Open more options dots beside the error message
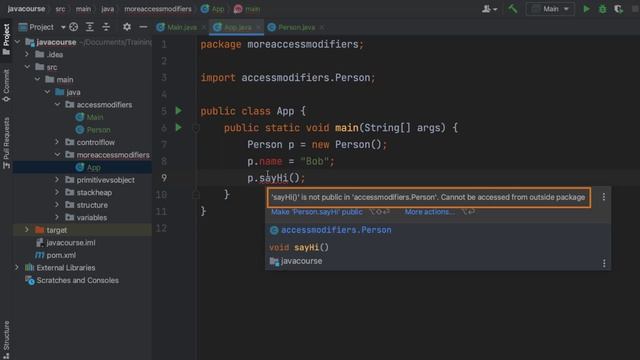This screenshot has height=360, width=640. 604,197
